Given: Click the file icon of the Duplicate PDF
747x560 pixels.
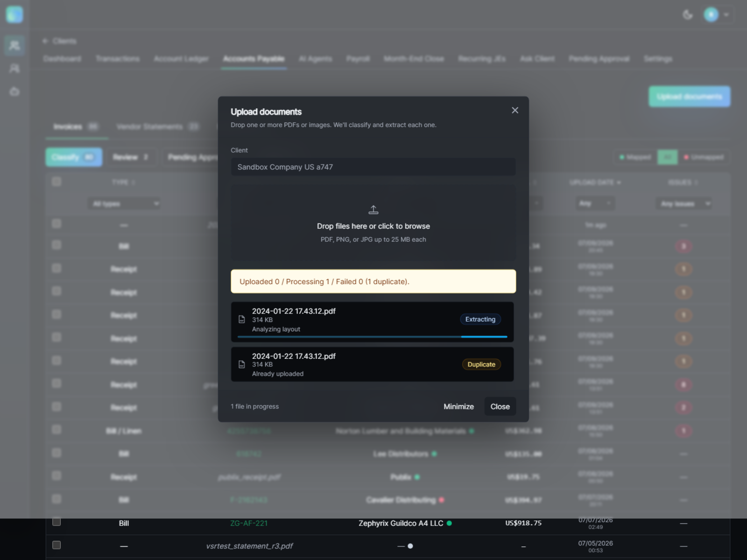Looking at the screenshot, I should pos(242,364).
